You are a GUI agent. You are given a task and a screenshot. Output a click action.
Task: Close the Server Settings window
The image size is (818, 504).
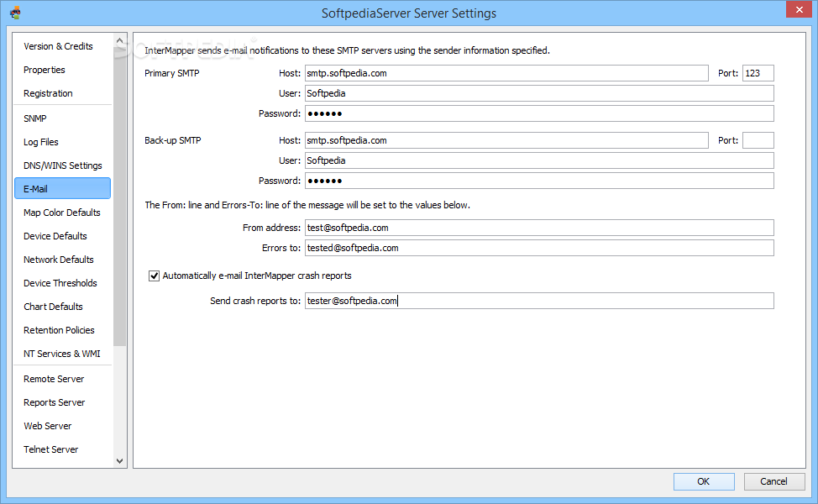click(800, 9)
